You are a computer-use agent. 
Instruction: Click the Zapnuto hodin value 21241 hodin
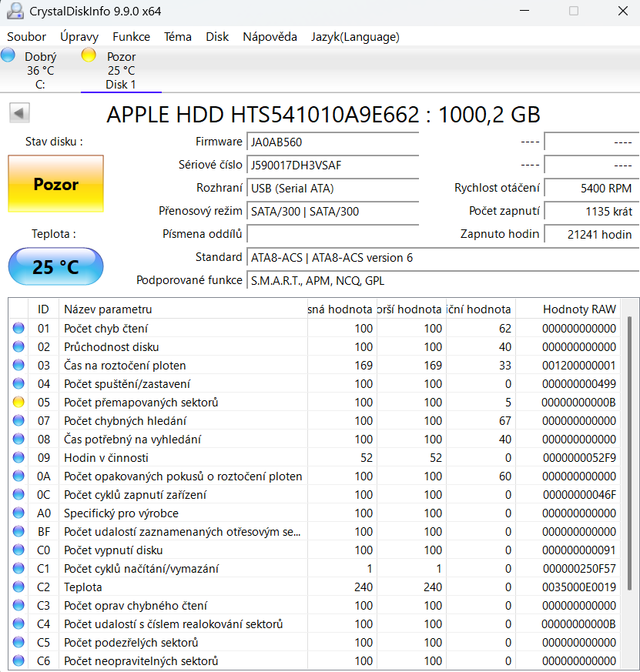(x=591, y=235)
